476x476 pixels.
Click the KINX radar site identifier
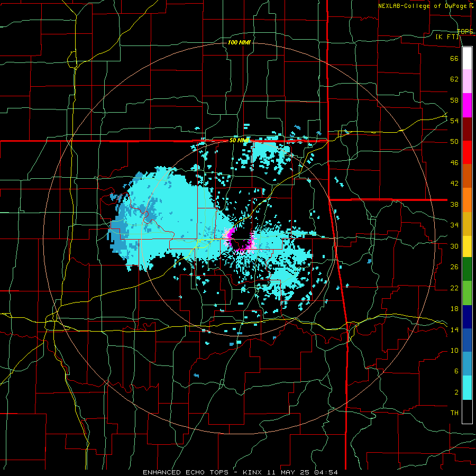[253, 472]
